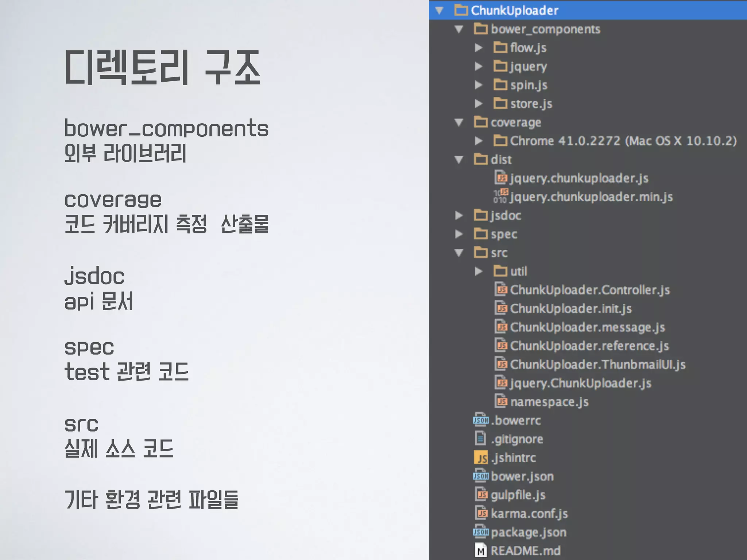Click JSON icon of .bowerrc
This screenshot has width=747, height=560.
click(481, 420)
